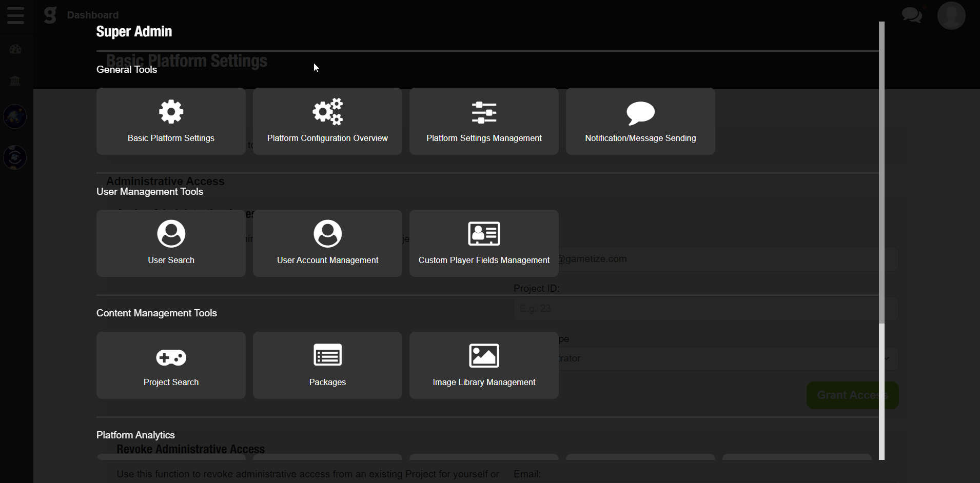The width and height of the screenshot is (980, 483).
Task: Open the chat messages icon
Action: [x=912, y=15]
